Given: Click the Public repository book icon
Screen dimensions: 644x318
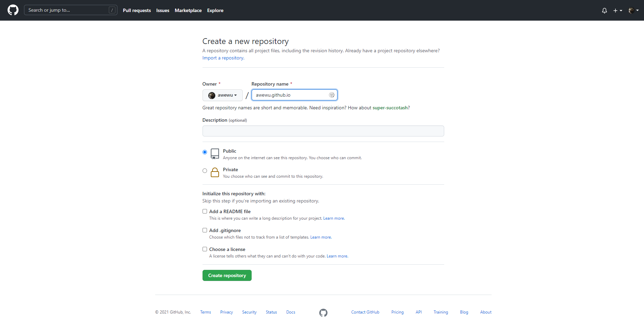Looking at the screenshot, I should 215,154.
